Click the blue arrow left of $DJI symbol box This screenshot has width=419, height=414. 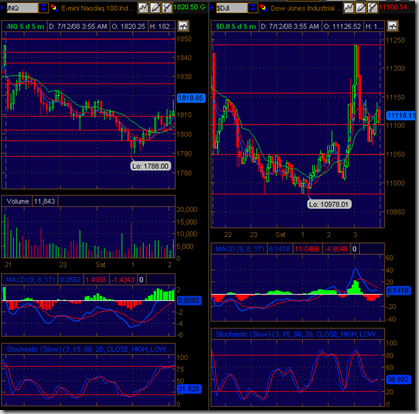tap(212, 8)
